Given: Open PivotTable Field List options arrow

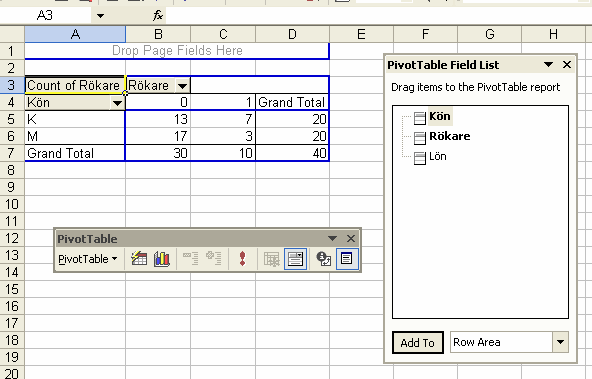Looking at the screenshot, I should tap(549, 65).
